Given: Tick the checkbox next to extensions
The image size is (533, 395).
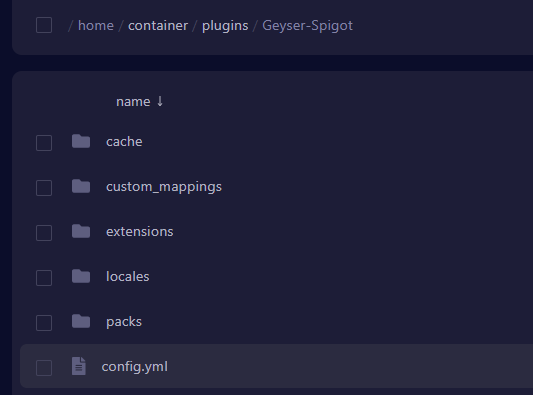Looking at the screenshot, I should pyautogui.click(x=44, y=233).
